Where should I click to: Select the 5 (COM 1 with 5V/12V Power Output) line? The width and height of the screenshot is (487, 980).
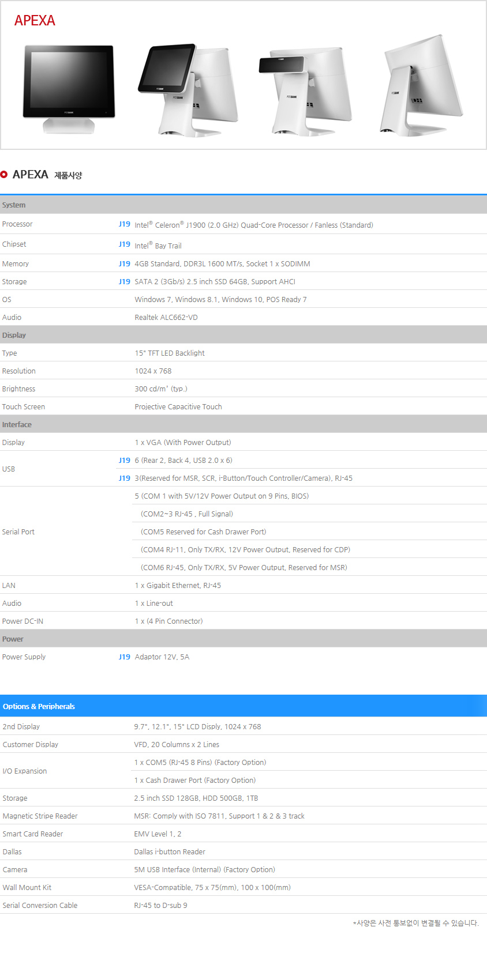222,496
